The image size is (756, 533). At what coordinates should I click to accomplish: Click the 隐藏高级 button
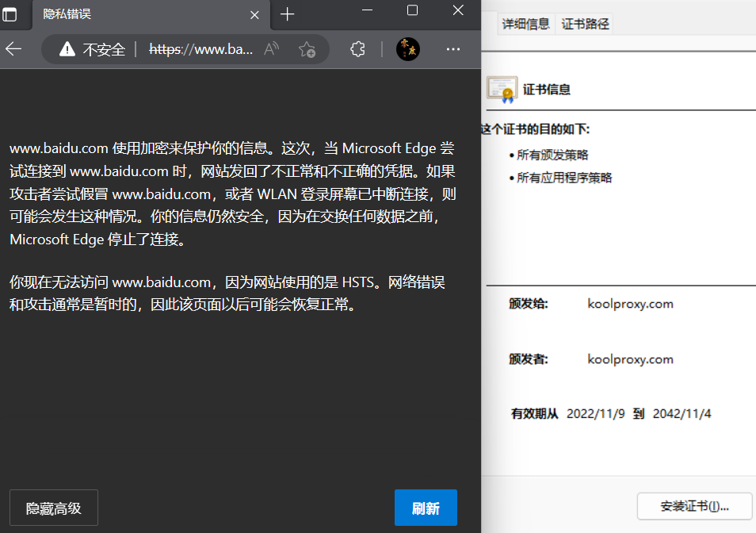pos(53,508)
